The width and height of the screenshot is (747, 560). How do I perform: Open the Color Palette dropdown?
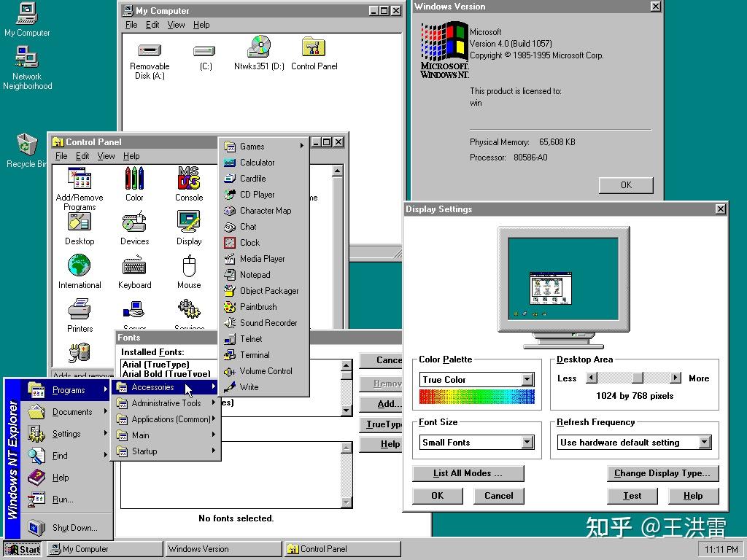(x=527, y=379)
